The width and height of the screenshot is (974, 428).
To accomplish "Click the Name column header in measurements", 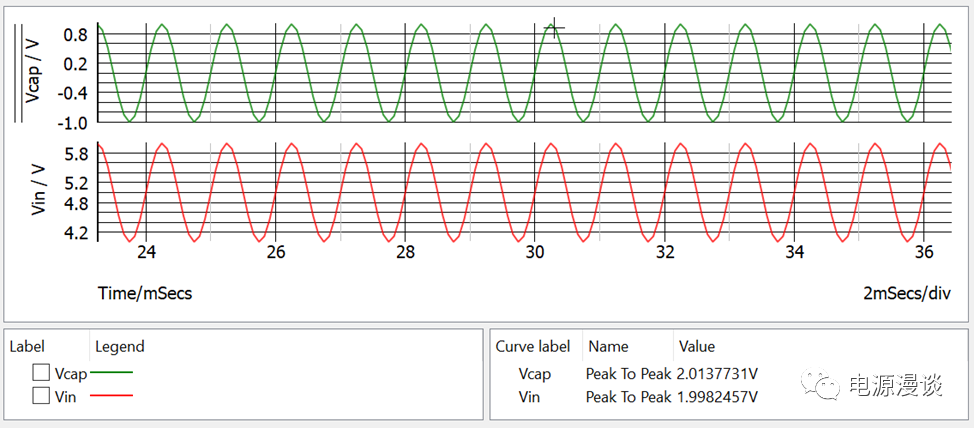I will [607, 346].
